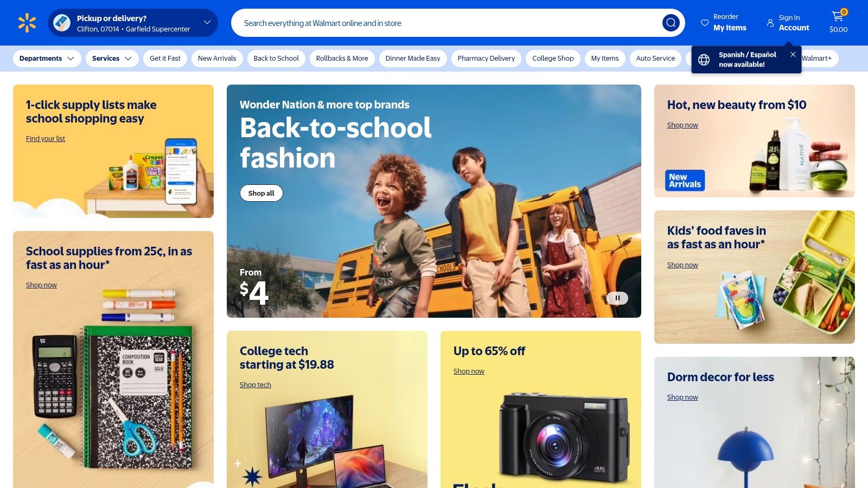Screen dimensions: 868x488
Task: Close the Spanish language popup
Action: [x=793, y=54]
